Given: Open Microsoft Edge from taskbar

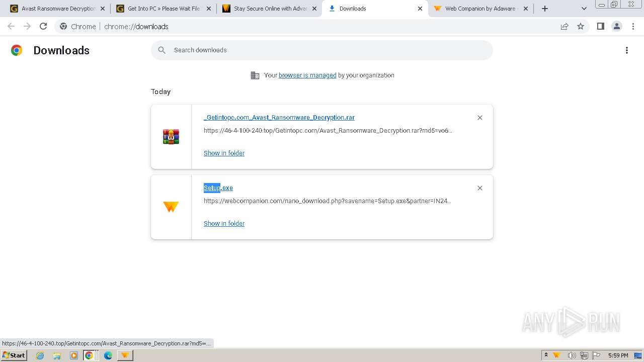Looking at the screenshot, I should pos(108,355).
